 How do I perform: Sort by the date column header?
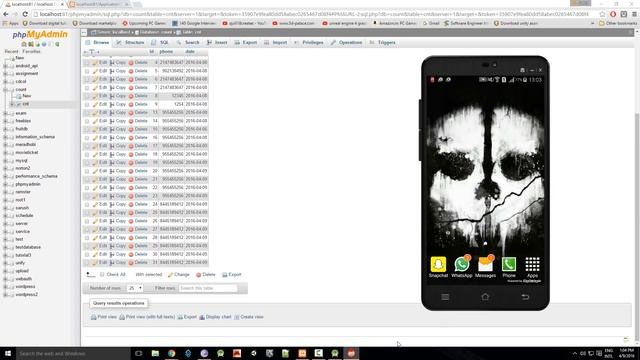(190, 52)
